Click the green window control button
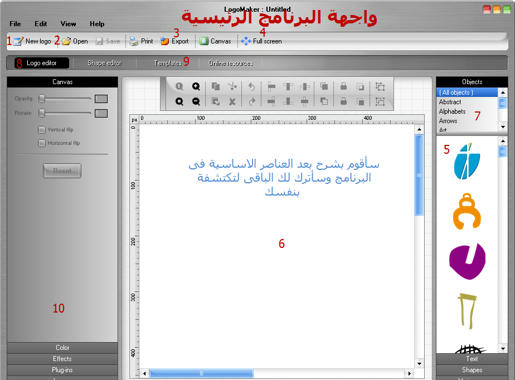 coord(507,9)
